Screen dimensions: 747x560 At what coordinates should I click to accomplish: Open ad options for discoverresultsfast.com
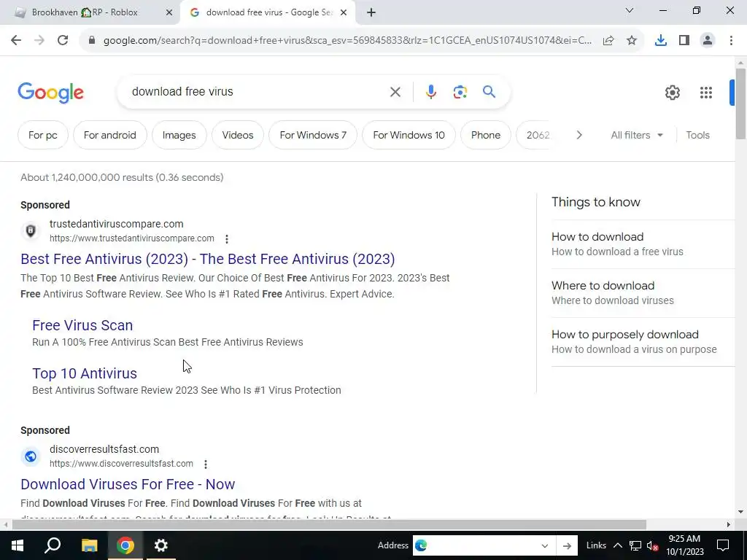(x=205, y=464)
